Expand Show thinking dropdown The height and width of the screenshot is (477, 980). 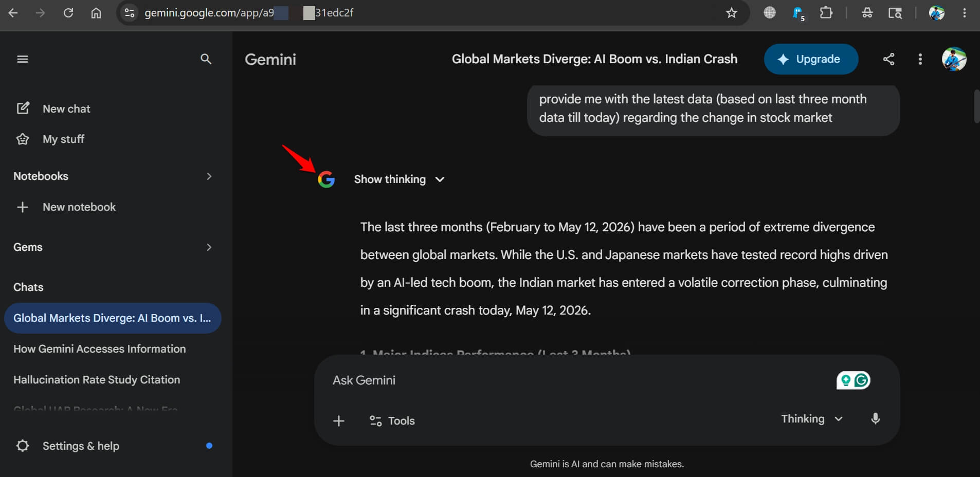click(399, 179)
